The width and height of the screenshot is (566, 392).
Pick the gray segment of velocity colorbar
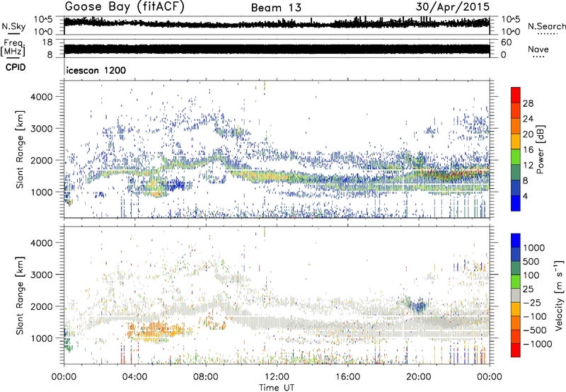pyautogui.click(x=516, y=295)
